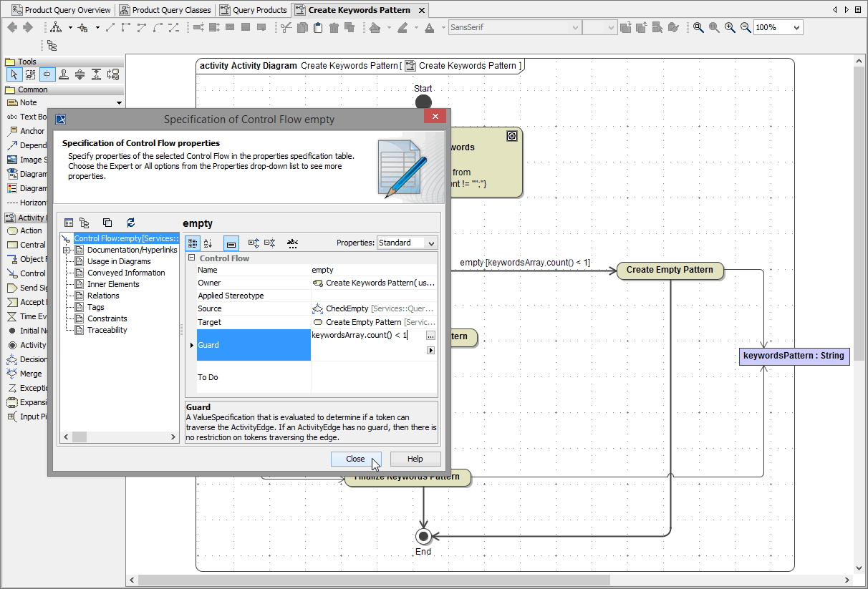
Task: Select the Action tool in the sidebar palette
Action: coord(27,230)
